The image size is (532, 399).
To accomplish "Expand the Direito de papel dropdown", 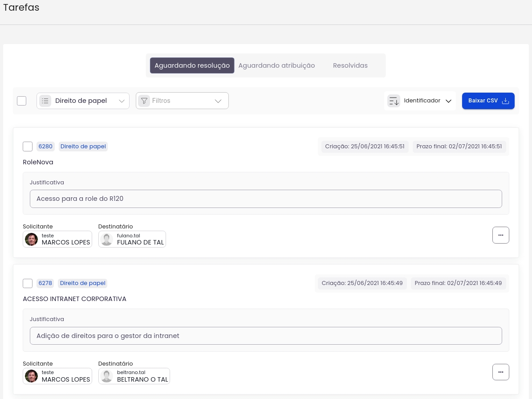I will tap(122, 101).
